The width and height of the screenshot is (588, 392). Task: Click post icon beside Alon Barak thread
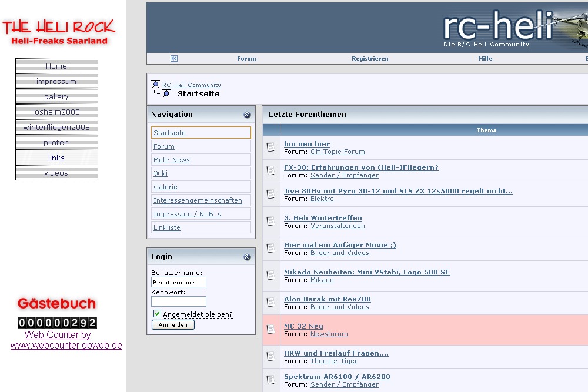click(270, 302)
